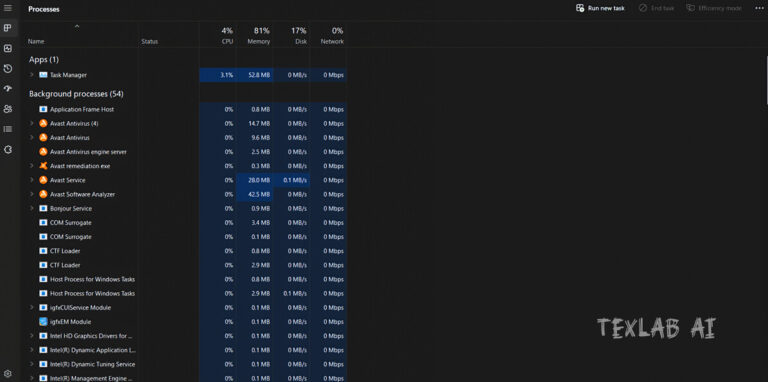768x382 pixels.
Task: Click the Efficiency mode button
Action: (714, 8)
